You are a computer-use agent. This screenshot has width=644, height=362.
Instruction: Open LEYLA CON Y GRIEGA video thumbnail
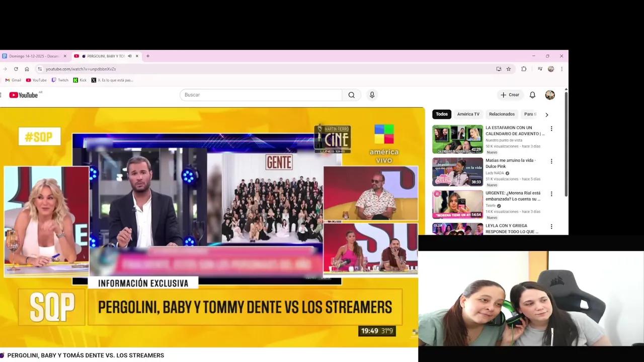point(457,229)
